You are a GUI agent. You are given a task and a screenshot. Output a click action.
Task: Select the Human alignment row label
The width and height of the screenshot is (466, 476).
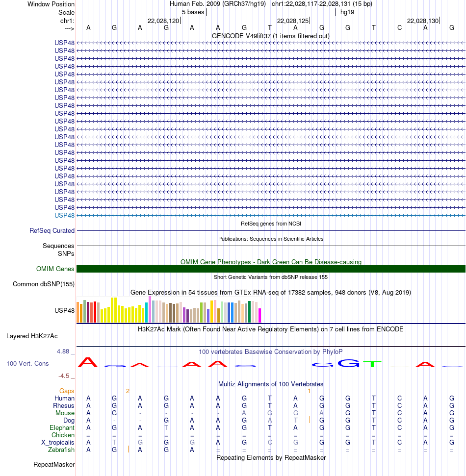(64, 398)
